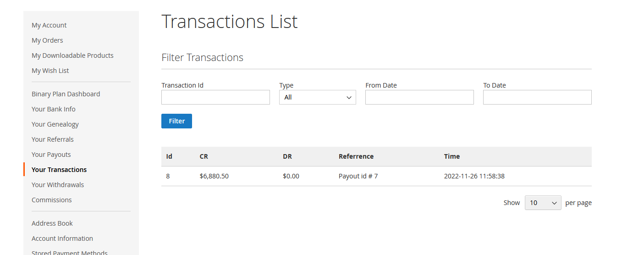View Commissions in sidebar
Image resolution: width=644 pixels, height=255 pixels.
52,200
